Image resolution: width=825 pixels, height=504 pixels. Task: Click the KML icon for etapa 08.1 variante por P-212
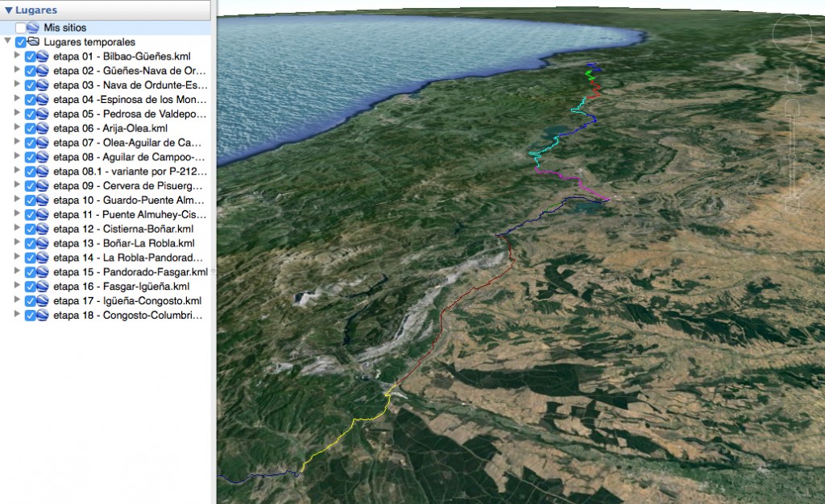42,171
